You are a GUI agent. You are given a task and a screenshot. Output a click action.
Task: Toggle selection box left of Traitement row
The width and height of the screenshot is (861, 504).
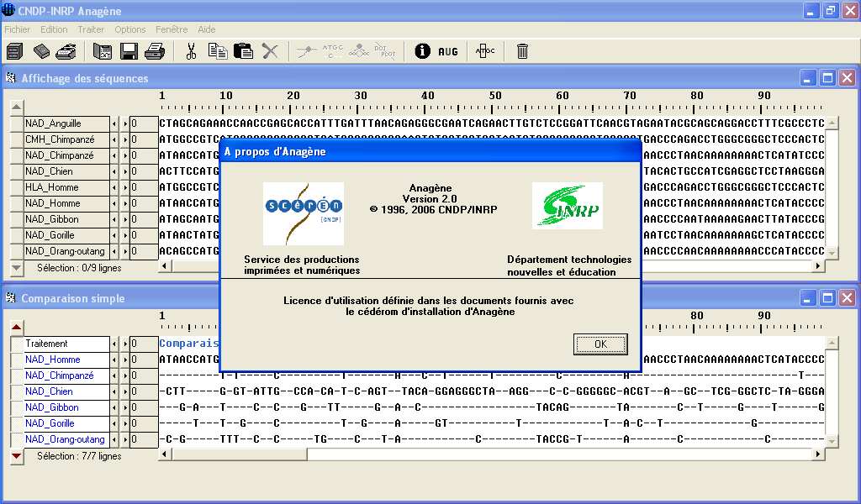pos(17,344)
